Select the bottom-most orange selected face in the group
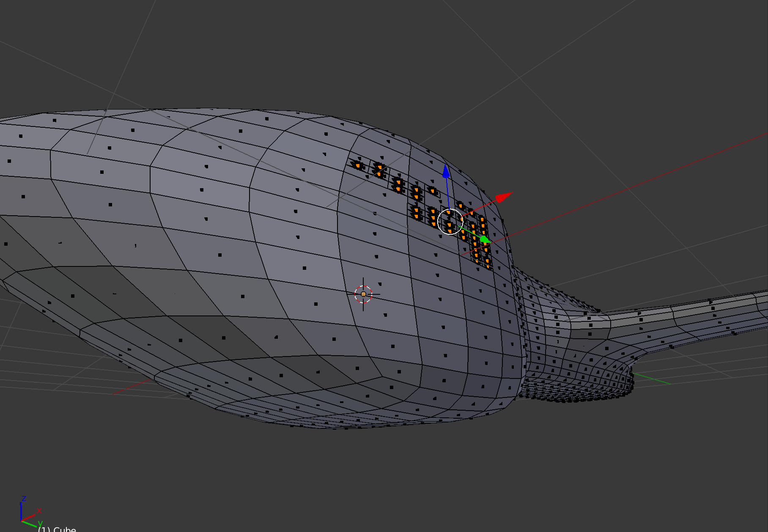The width and height of the screenshot is (768, 532). coord(488,262)
